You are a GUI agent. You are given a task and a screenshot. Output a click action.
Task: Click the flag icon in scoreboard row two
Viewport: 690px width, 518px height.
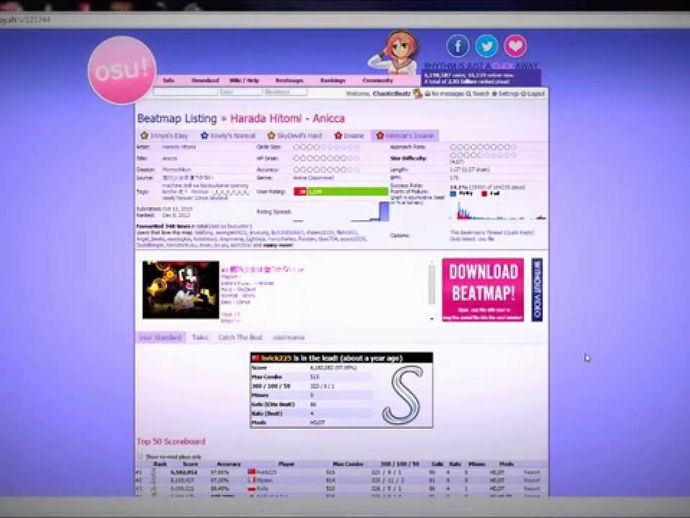(253, 480)
